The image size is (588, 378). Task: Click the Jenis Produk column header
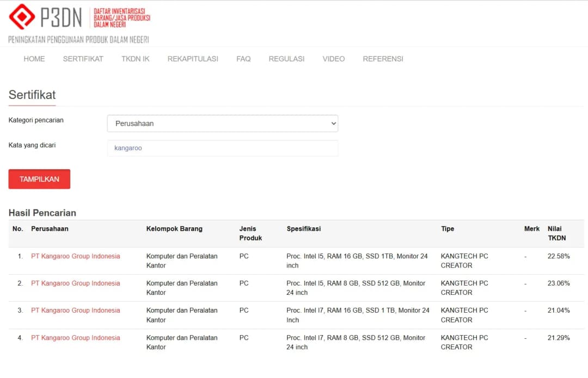(x=250, y=233)
